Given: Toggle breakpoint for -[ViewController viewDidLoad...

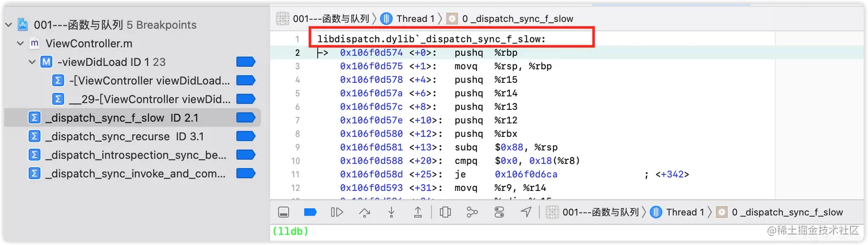Looking at the screenshot, I should [246, 81].
